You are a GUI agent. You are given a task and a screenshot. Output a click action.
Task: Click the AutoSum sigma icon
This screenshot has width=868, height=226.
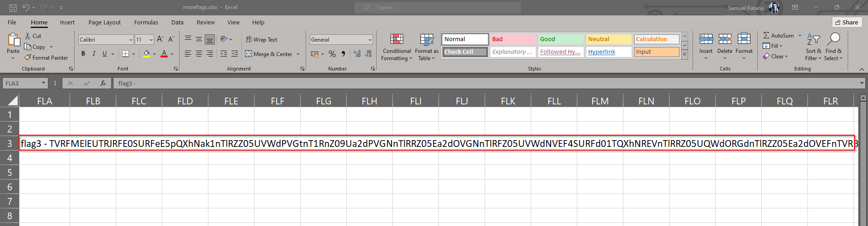coord(766,35)
